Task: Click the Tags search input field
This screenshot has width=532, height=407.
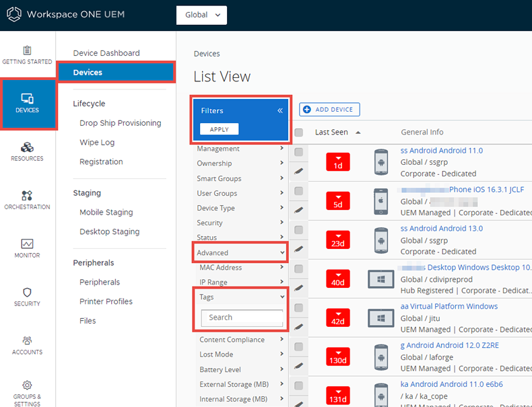Action: (x=242, y=318)
